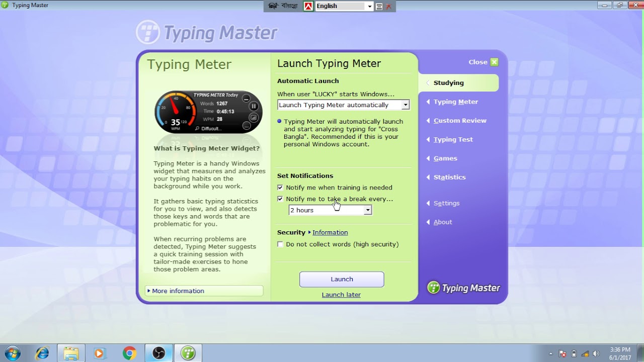Click the language bar minimize icon
644x362 pixels.
[379, 7]
